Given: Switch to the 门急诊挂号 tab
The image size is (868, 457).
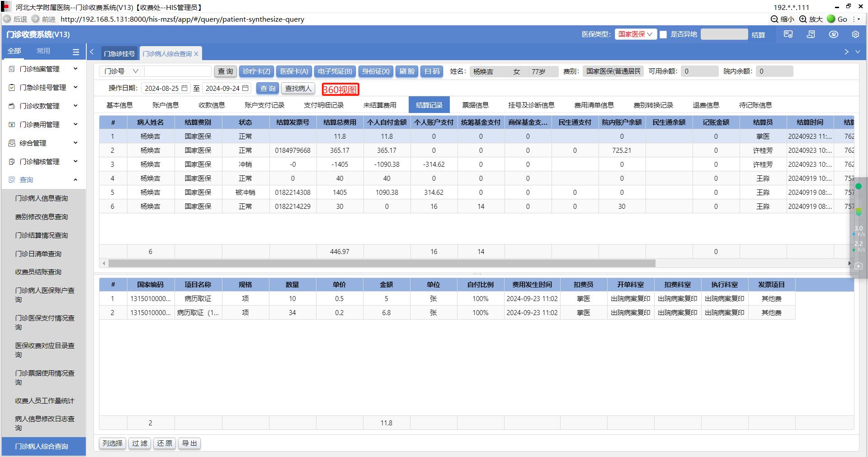Looking at the screenshot, I should [x=119, y=54].
